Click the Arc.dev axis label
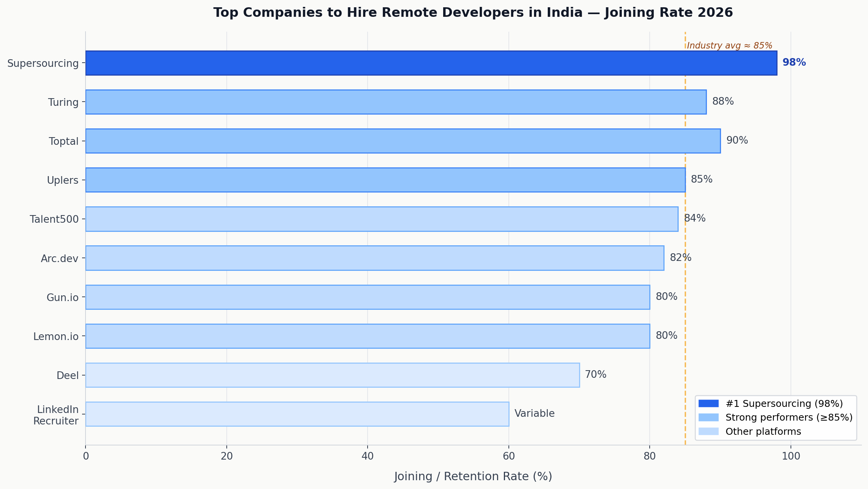Screen dimensions: 868x489 (x=60, y=259)
